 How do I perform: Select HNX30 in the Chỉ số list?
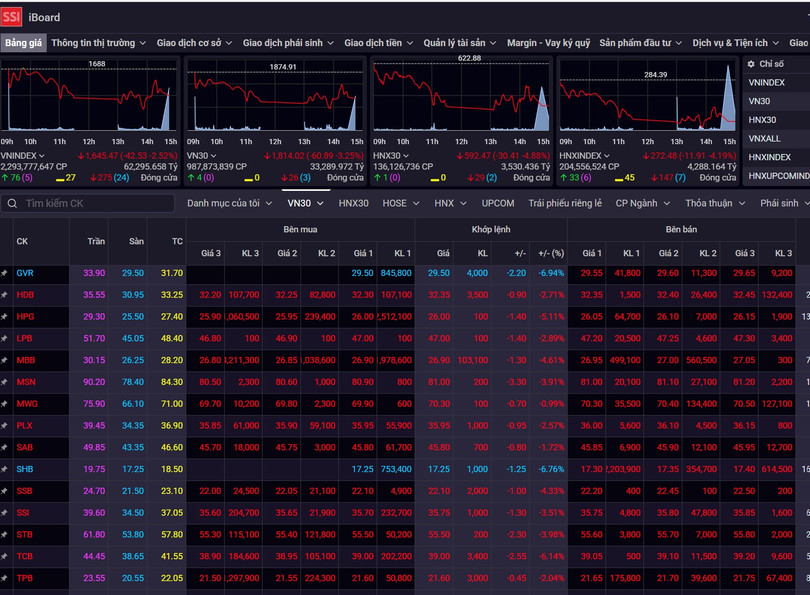[x=762, y=120]
